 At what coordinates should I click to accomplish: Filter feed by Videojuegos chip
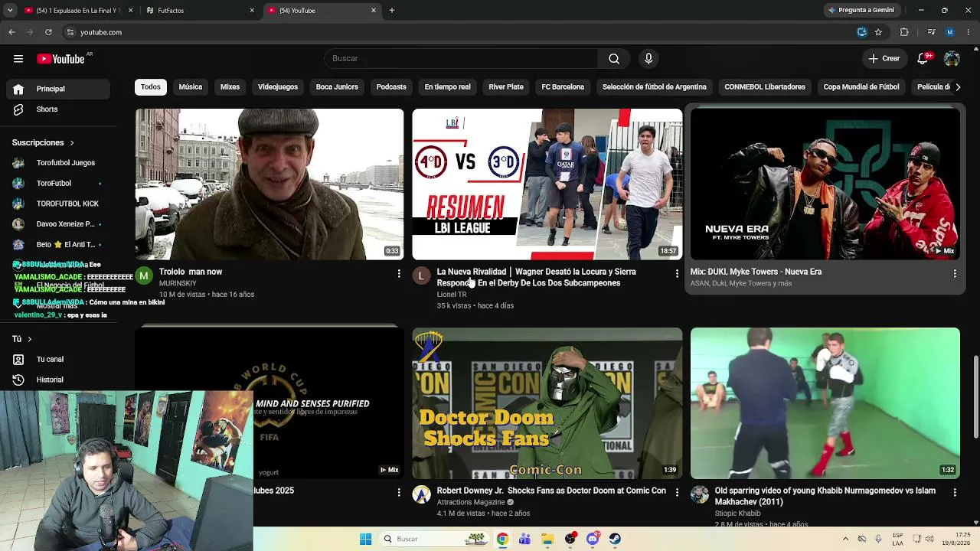(278, 87)
